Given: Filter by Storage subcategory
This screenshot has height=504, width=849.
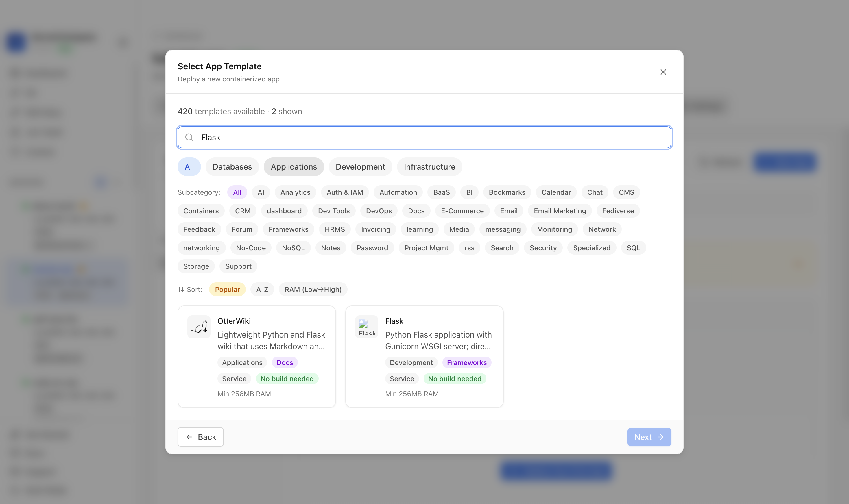Looking at the screenshot, I should (196, 266).
